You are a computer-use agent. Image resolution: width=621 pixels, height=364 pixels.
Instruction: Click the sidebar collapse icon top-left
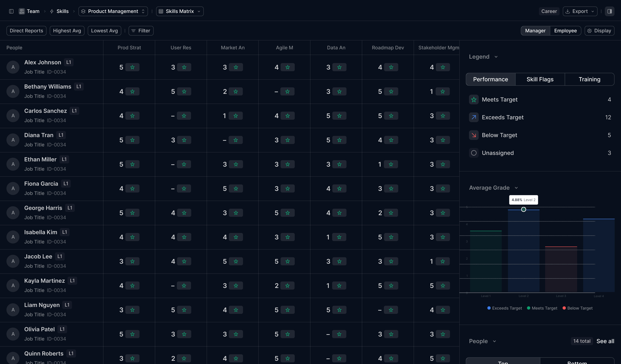11,11
